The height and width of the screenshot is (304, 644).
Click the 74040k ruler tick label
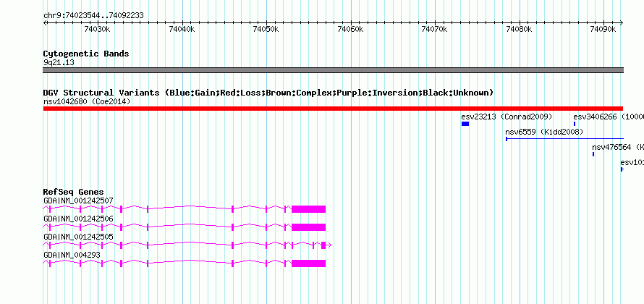point(182,29)
